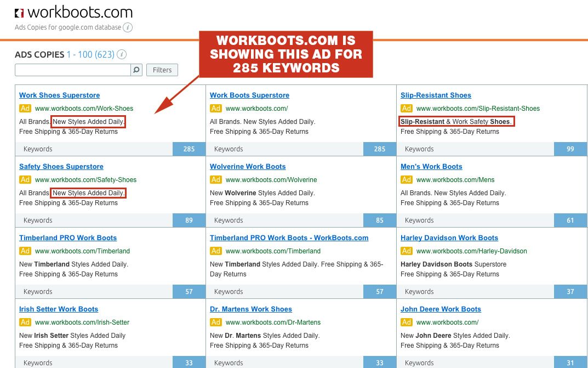Click the Ad badge under Wolverine Work Boots
588x368 pixels.
coord(216,180)
